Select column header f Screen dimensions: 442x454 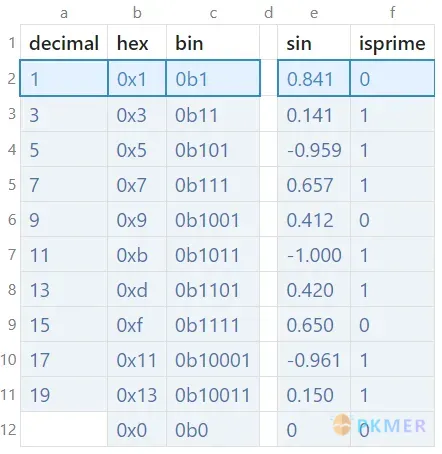click(x=392, y=13)
